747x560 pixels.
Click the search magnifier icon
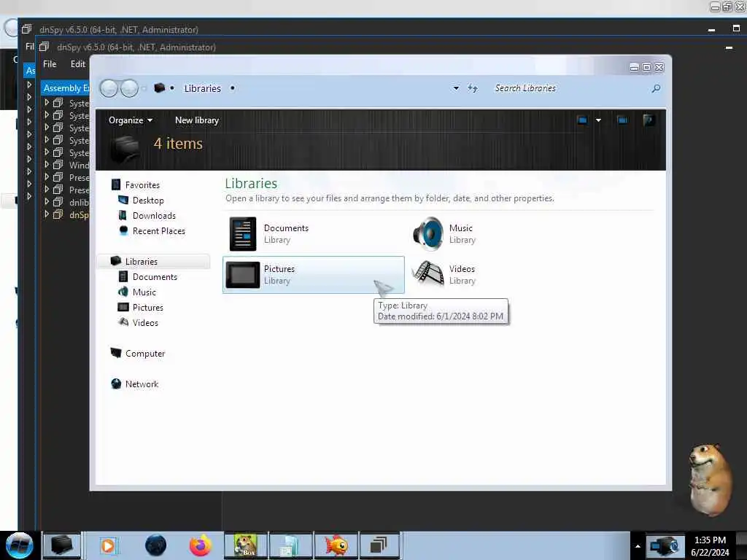656,88
